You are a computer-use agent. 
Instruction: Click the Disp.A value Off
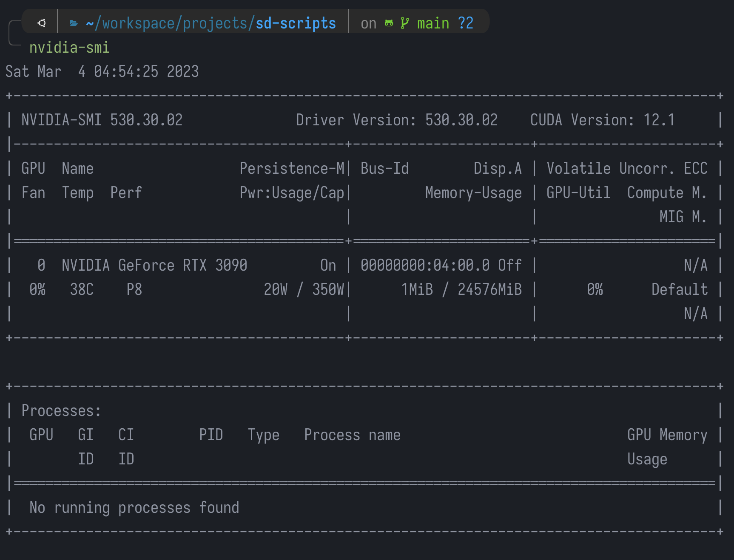pos(509,265)
